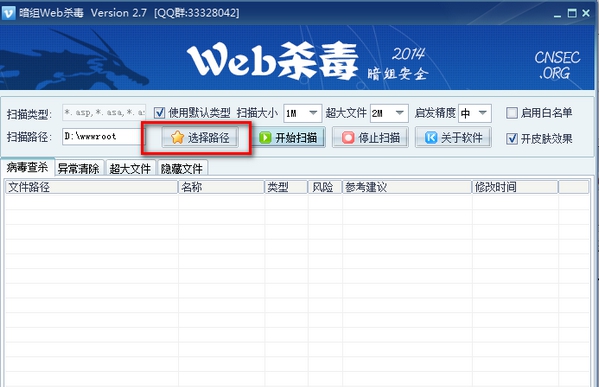Image resolution: width=599 pixels, height=387 pixels.
Task: Sort by 风险 column header
Action: pos(325,187)
